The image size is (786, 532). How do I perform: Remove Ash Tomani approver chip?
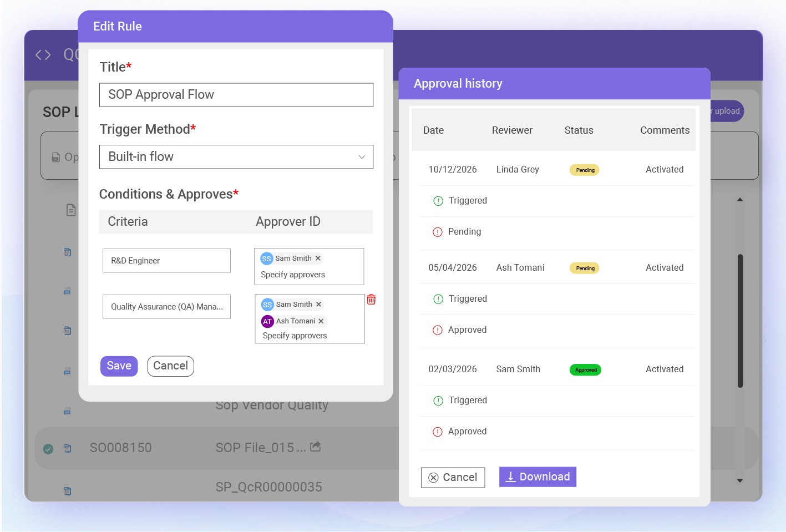(x=321, y=321)
